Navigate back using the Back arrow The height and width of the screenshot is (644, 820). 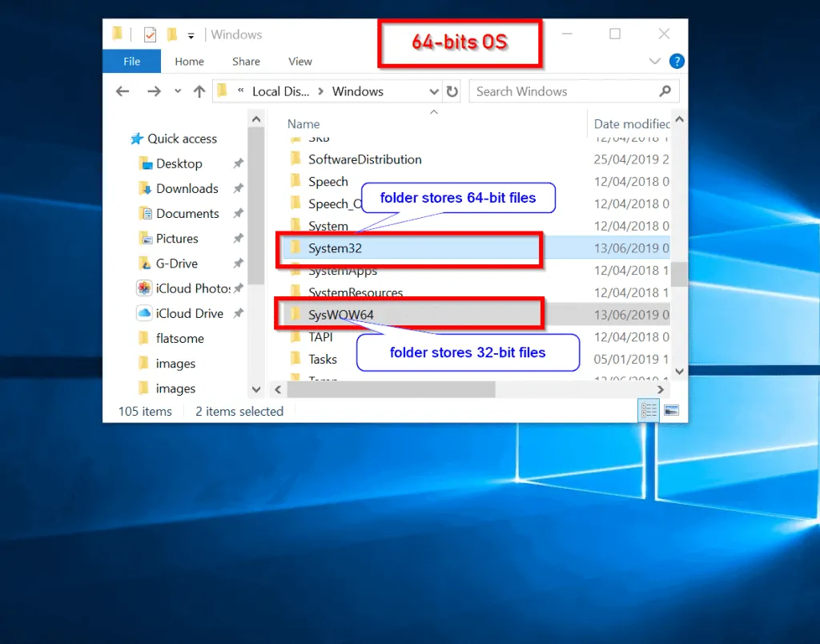pyautogui.click(x=122, y=91)
